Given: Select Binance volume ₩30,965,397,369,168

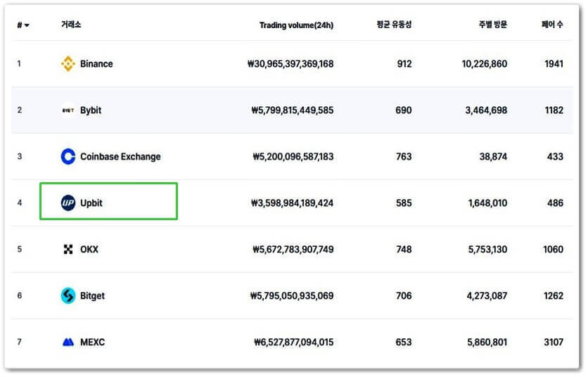Looking at the screenshot, I should click(290, 64).
